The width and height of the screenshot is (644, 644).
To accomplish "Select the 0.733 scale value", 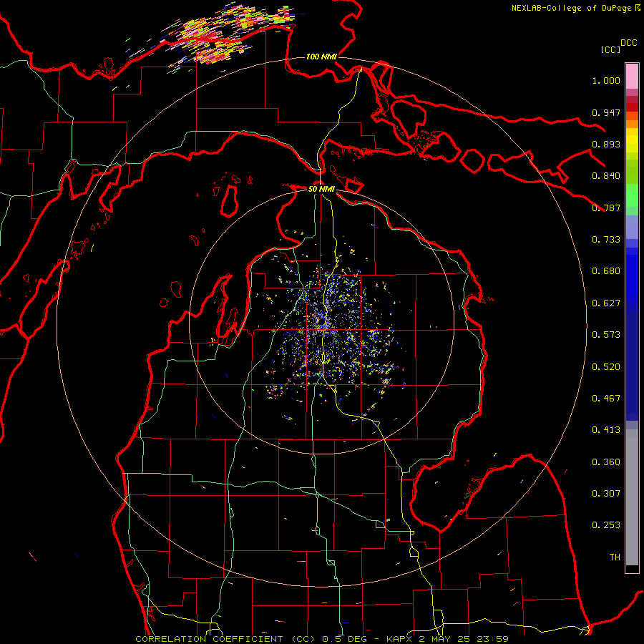I will pyautogui.click(x=606, y=240).
